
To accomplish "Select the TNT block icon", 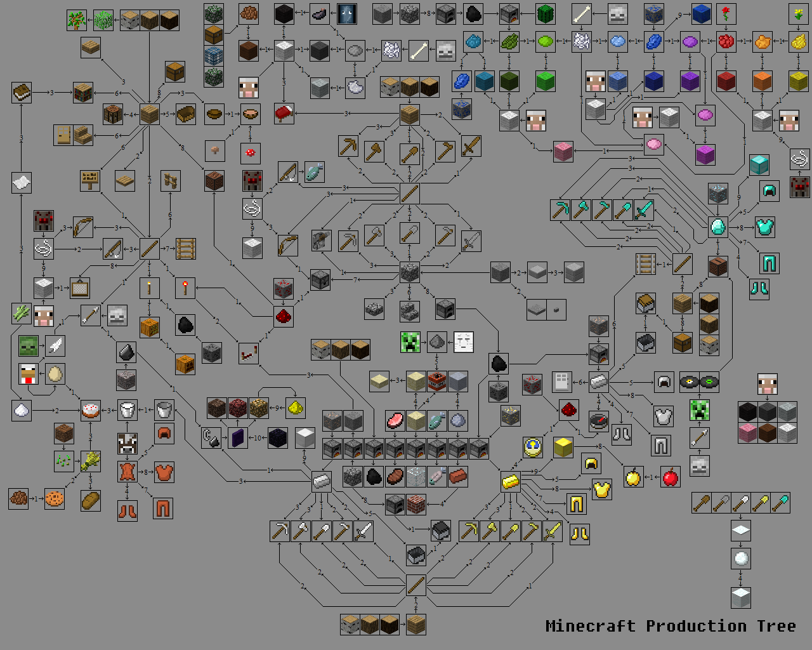I will click(x=437, y=381).
